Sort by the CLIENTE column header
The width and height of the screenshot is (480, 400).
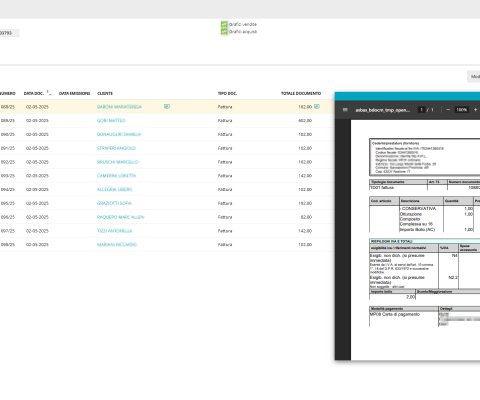[x=105, y=93]
